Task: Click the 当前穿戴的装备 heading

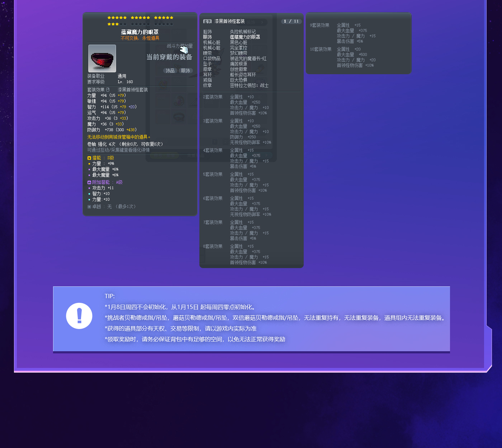Action: (x=169, y=57)
